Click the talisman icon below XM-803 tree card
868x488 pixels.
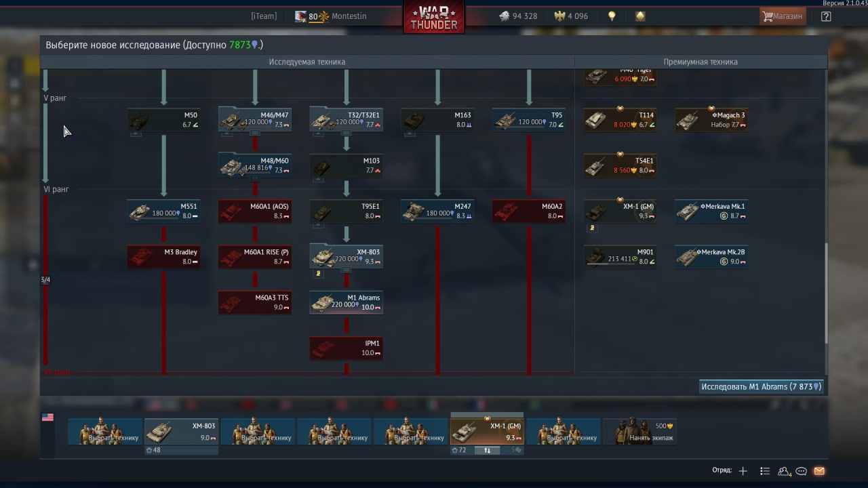(317, 273)
